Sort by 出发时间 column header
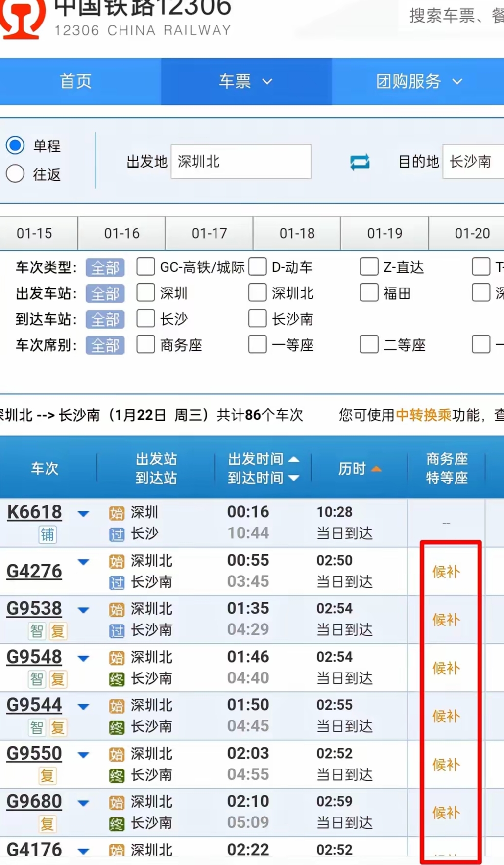This screenshot has width=504, height=865. tap(263, 459)
